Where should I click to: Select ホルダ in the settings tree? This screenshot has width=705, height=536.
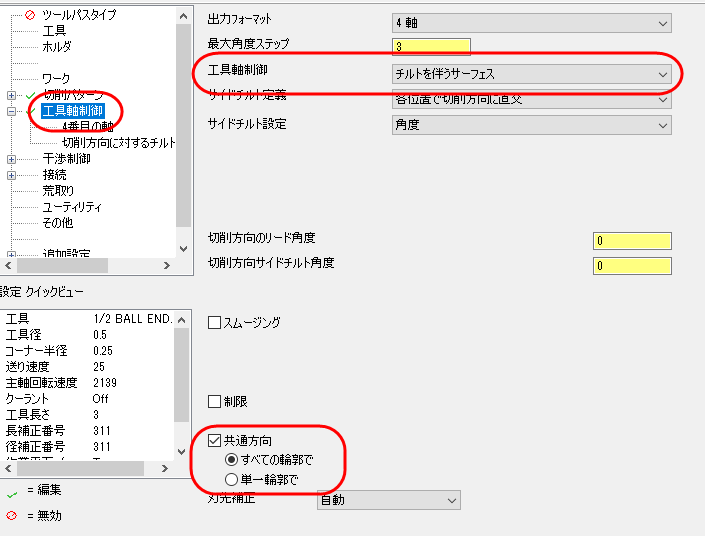click(57, 46)
